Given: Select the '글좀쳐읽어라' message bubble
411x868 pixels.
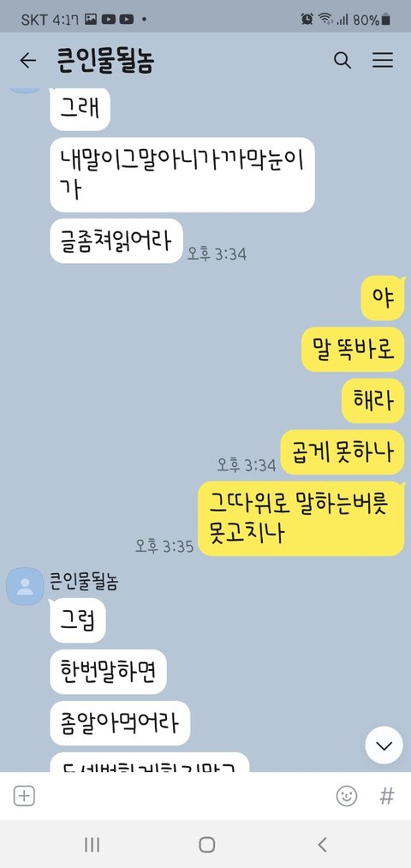Looking at the screenshot, I should pos(116,241).
